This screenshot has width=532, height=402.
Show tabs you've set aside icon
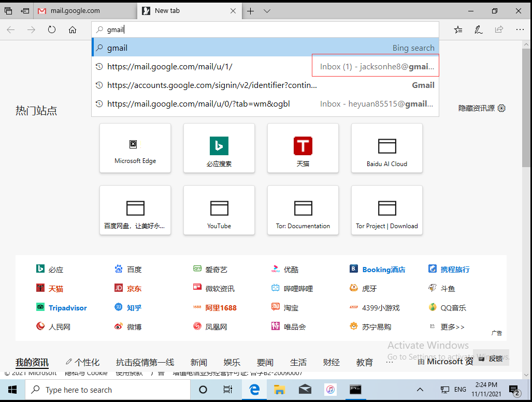[x=8, y=11]
